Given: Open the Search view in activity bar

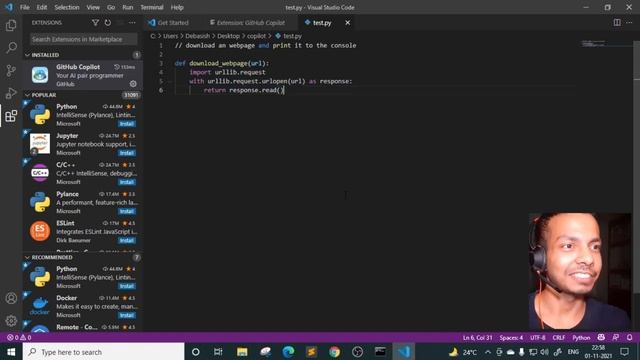Looking at the screenshot, I should click(11, 48).
